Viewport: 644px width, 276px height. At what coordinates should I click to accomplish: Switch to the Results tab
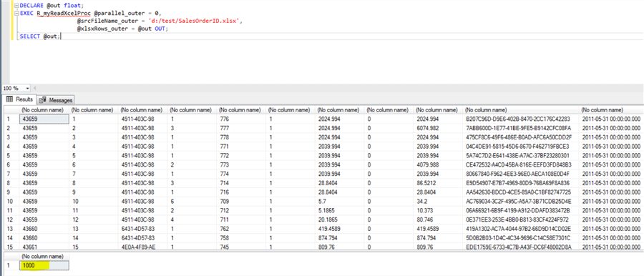(x=19, y=99)
